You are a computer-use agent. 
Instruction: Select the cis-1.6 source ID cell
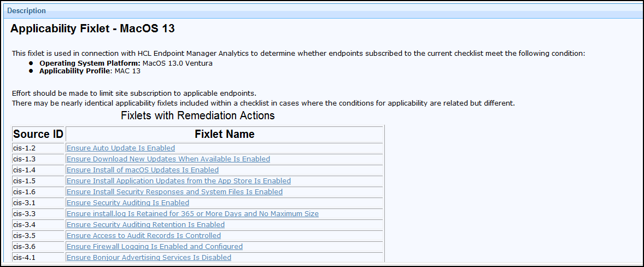(39, 192)
